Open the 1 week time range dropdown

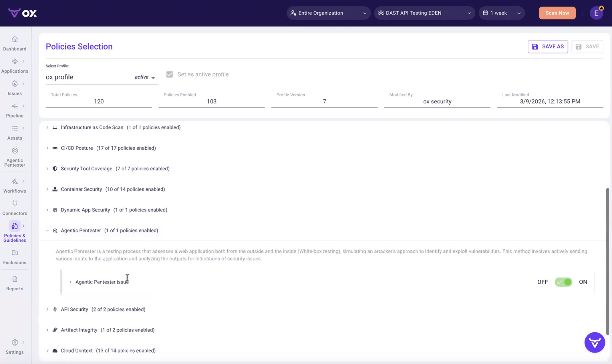click(x=502, y=13)
